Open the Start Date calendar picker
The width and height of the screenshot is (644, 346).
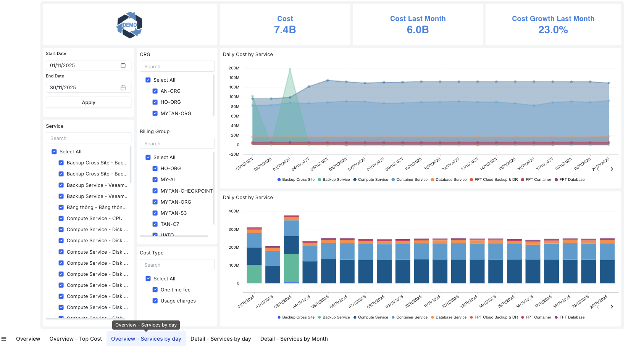pos(123,65)
